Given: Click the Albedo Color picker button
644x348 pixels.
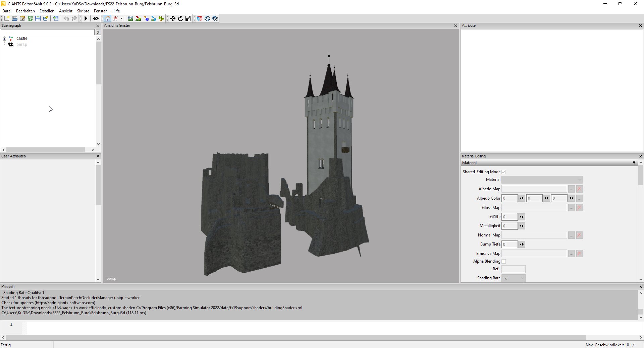Looking at the screenshot, I should 579,198.
